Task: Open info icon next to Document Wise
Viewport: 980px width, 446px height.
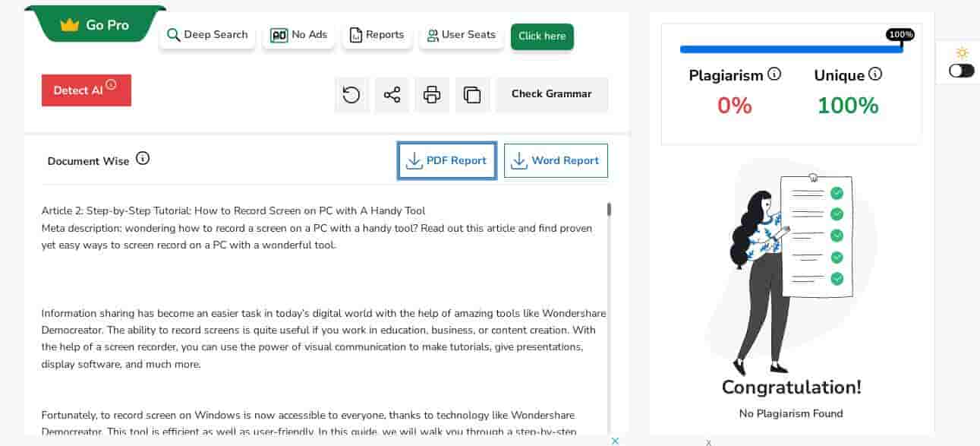Action: pyautogui.click(x=143, y=159)
